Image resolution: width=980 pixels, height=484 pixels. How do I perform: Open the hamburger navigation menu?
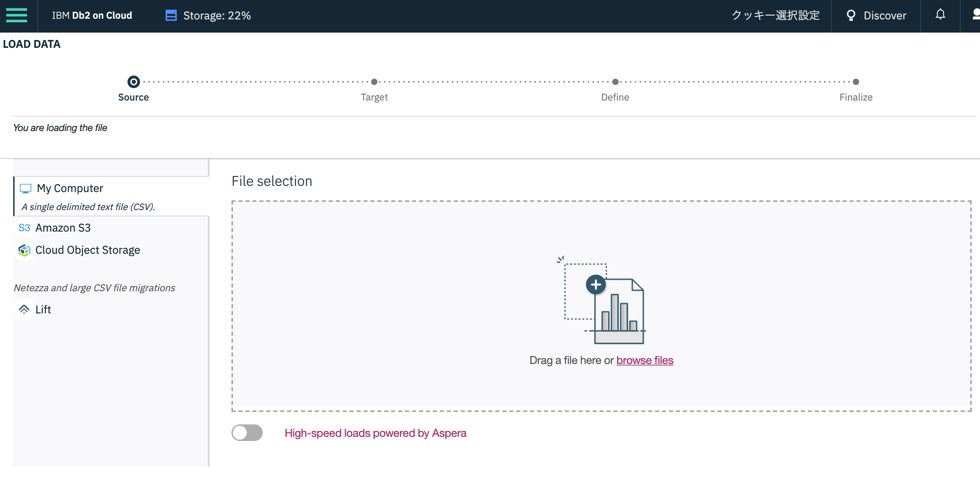(x=17, y=15)
